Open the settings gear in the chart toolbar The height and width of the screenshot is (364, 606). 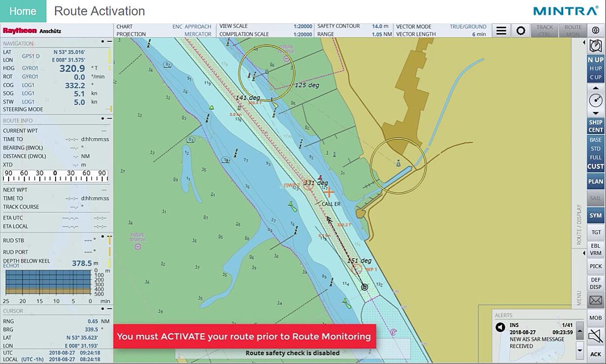click(521, 31)
